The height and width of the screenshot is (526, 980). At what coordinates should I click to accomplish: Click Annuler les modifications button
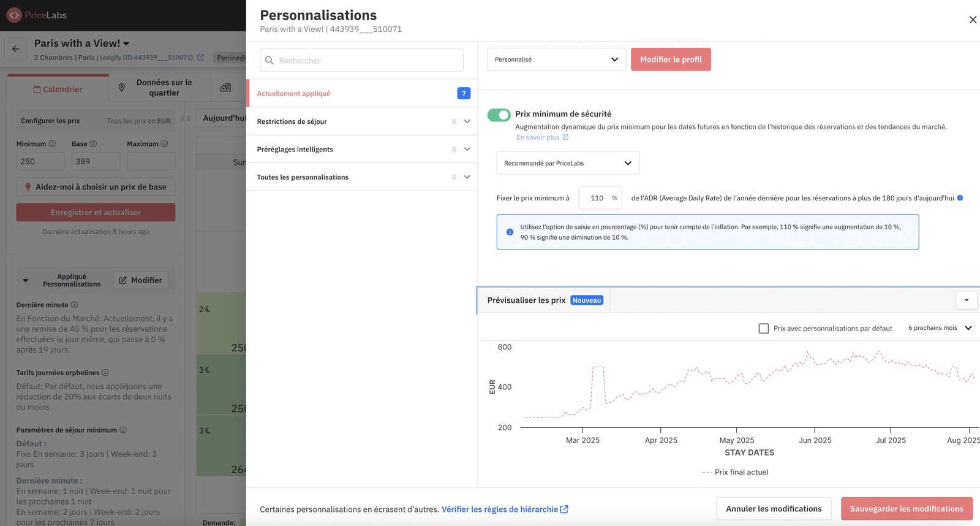[x=774, y=509]
